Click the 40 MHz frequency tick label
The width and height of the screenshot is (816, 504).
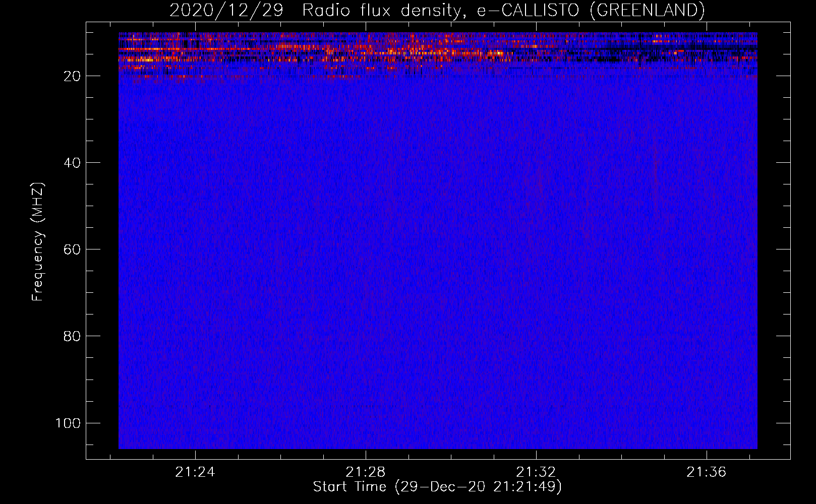click(x=72, y=163)
